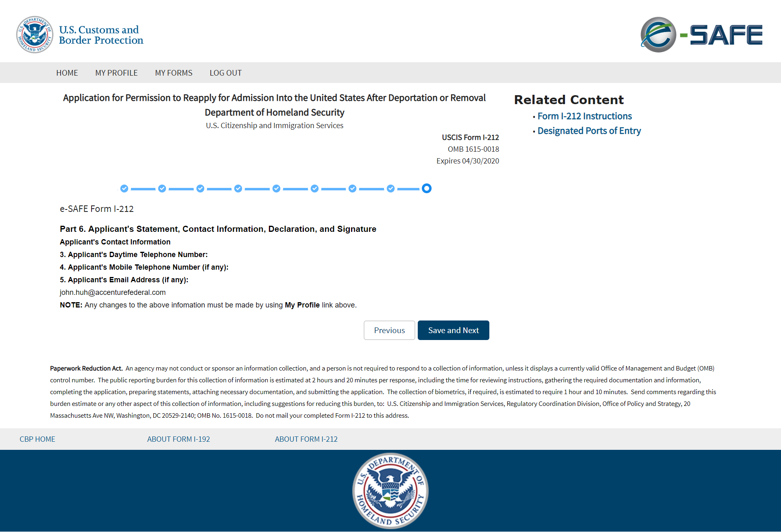Click the eighth progress step checkmark
Image resolution: width=781 pixels, height=532 pixels.
click(x=390, y=188)
